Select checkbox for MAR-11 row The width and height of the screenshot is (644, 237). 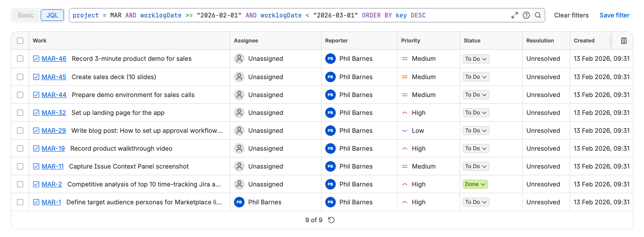click(x=20, y=166)
